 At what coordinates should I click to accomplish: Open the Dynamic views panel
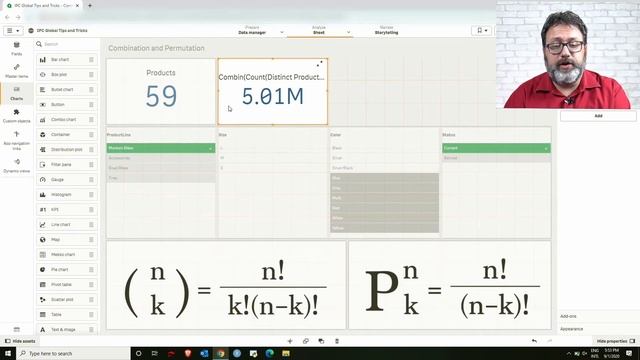[16, 166]
